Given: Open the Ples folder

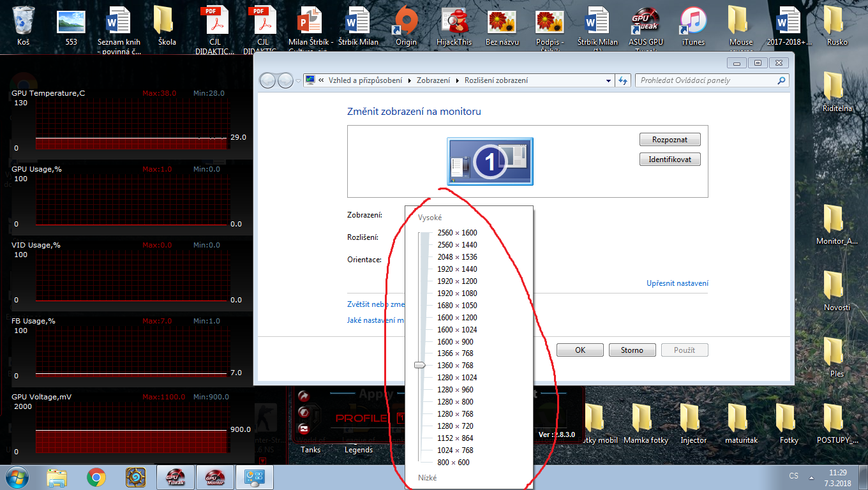Looking at the screenshot, I should [837, 357].
